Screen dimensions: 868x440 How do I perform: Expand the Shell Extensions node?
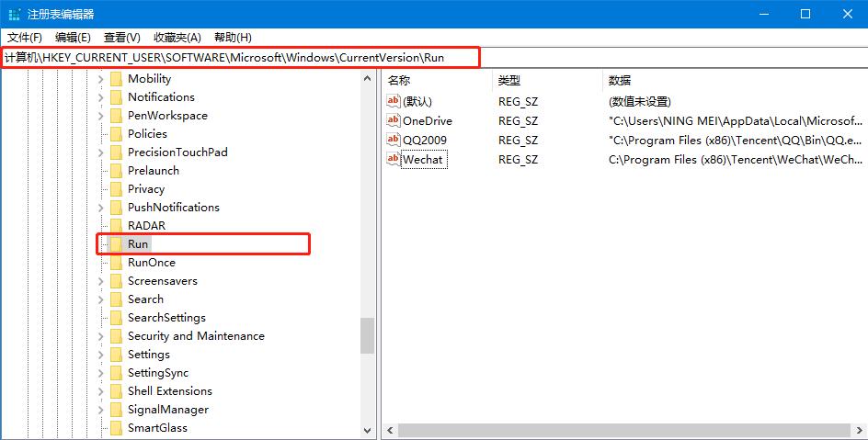pyautogui.click(x=100, y=391)
